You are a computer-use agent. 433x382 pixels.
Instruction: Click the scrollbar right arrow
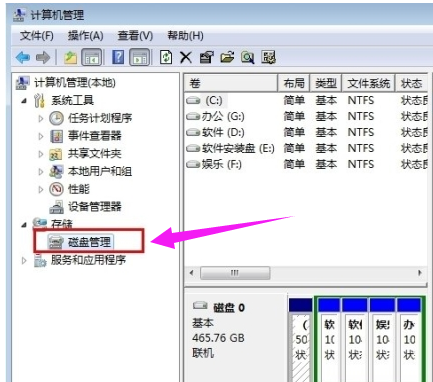click(x=420, y=273)
